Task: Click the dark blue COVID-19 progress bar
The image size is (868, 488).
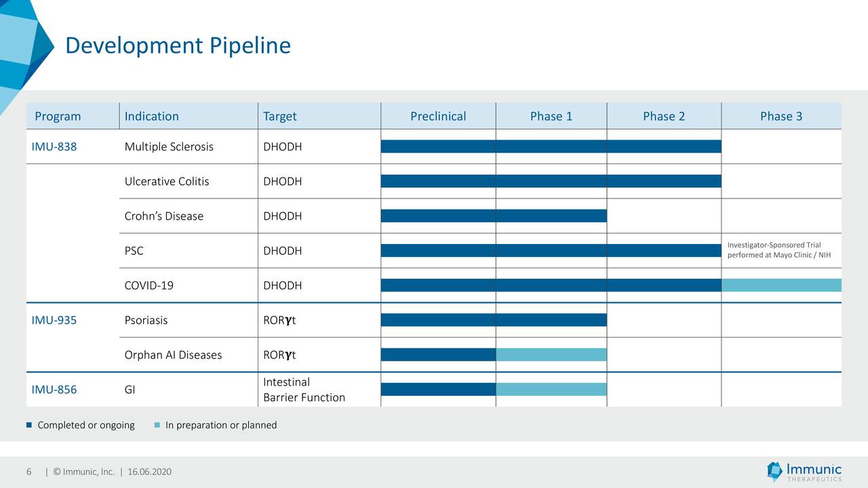Action: click(551, 285)
